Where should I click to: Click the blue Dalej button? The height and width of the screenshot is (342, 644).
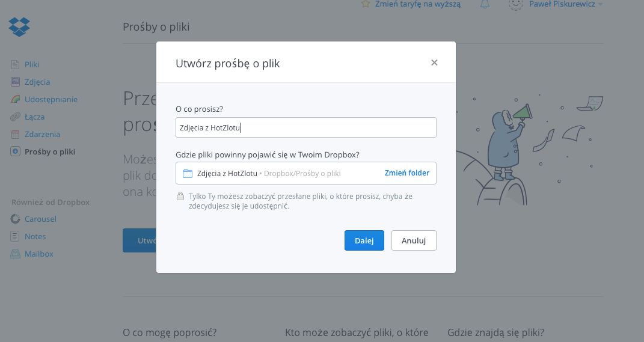tap(364, 240)
